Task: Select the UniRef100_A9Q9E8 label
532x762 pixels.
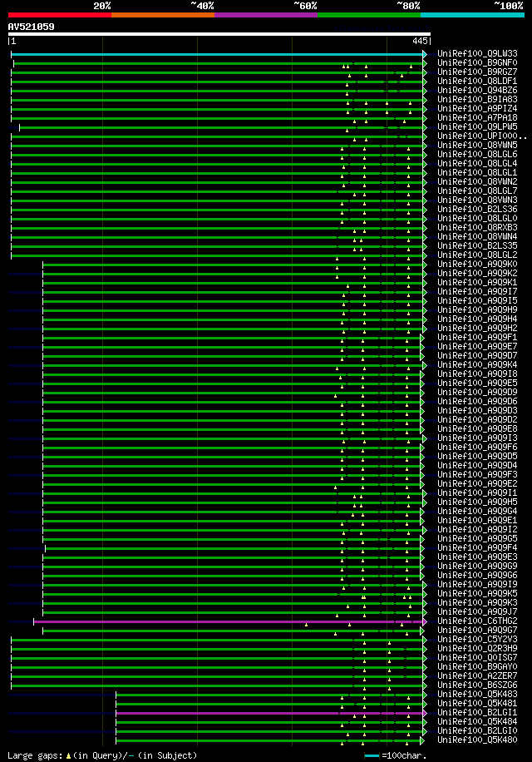Action: coord(477,428)
